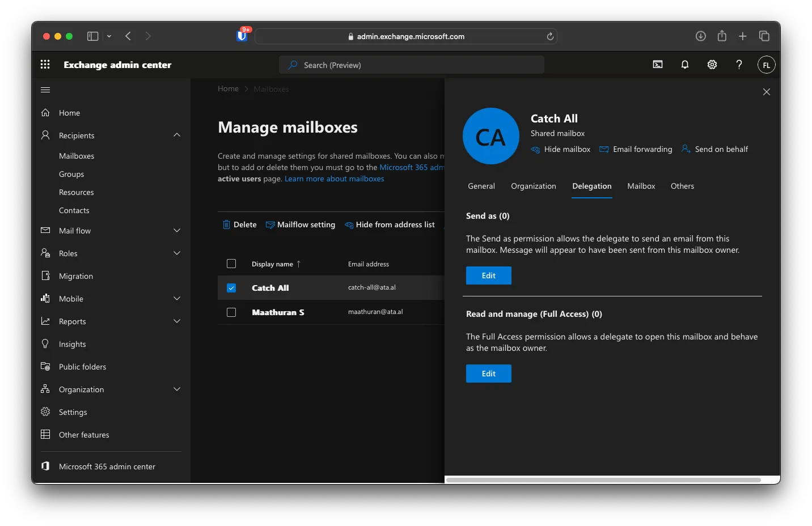
Task: Click the Recipients person icon
Action: pyautogui.click(x=45, y=135)
